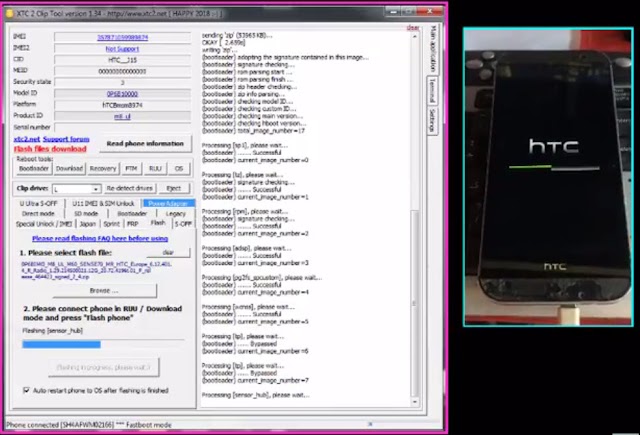Open the SD mode tab
Viewport: 640px width, 435px height.
click(x=86, y=213)
